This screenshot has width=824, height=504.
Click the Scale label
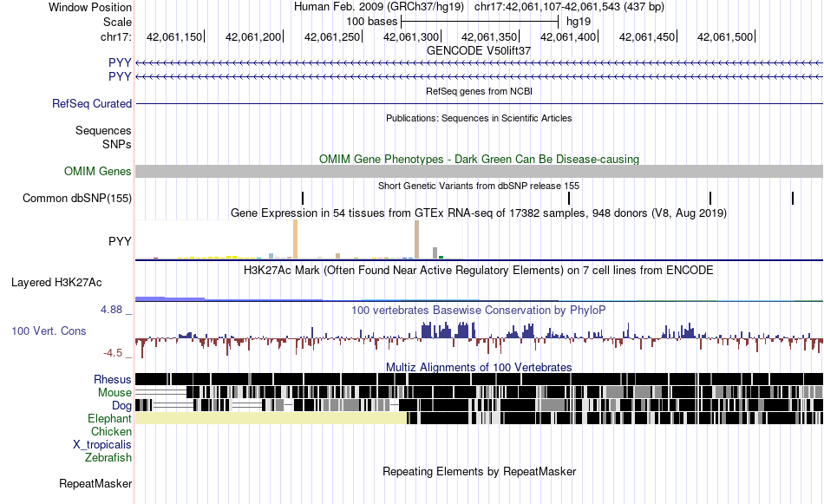117,22
